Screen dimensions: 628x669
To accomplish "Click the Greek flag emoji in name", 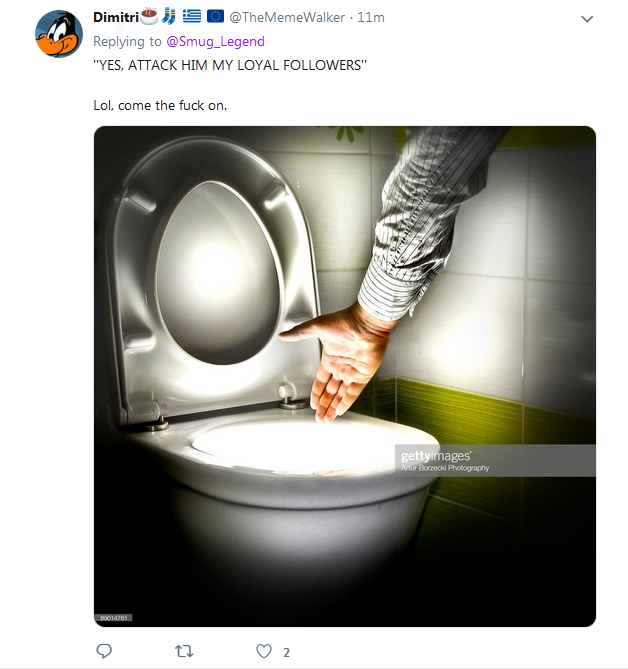I will (x=192, y=16).
